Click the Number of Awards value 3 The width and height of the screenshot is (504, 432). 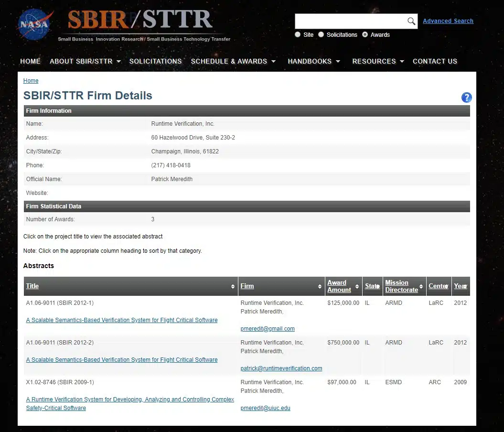coord(153,219)
